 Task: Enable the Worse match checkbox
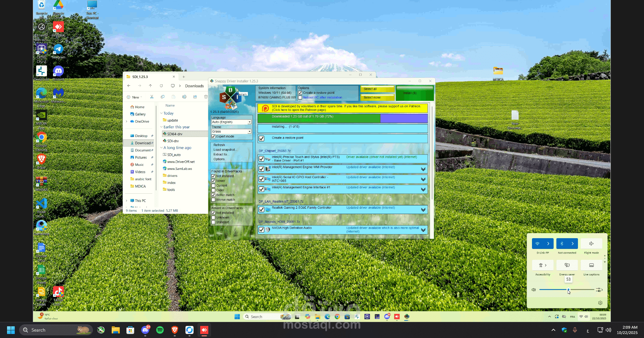coord(213,200)
